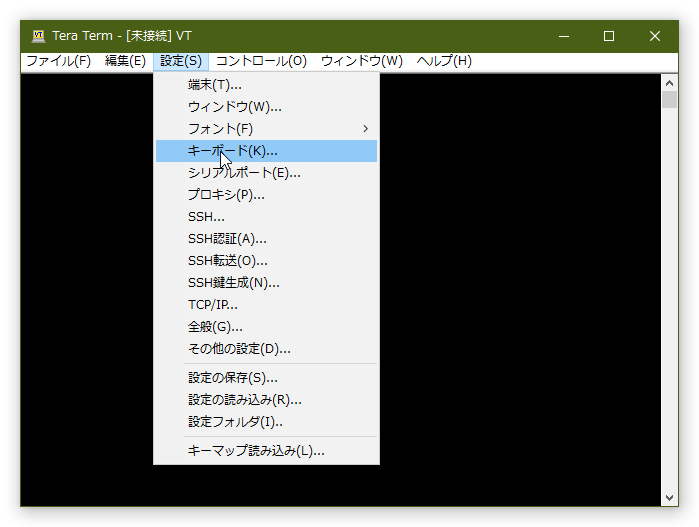Select 端末(T)... menu entry

pyautogui.click(x=266, y=85)
